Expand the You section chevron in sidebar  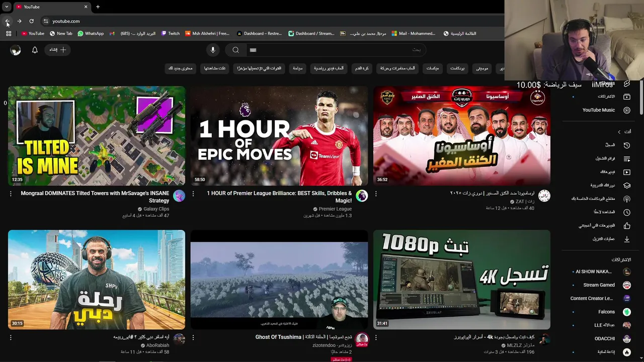point(619,132)
